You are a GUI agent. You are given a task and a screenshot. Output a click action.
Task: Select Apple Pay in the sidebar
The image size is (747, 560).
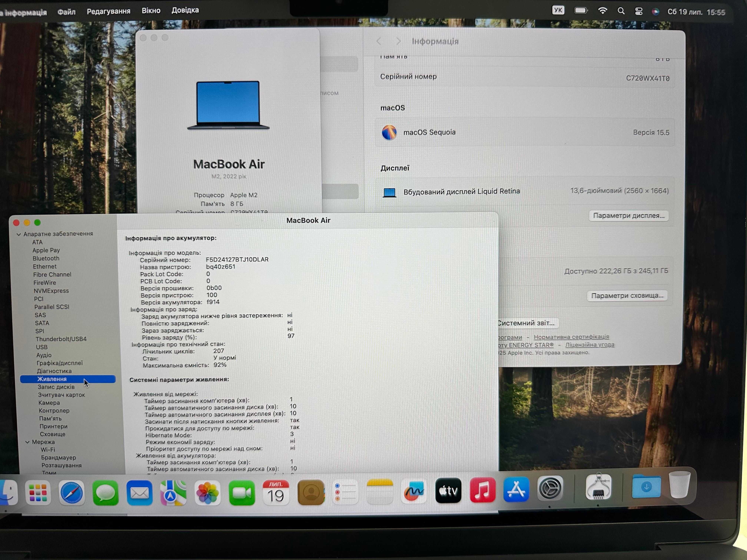(46, 251)
